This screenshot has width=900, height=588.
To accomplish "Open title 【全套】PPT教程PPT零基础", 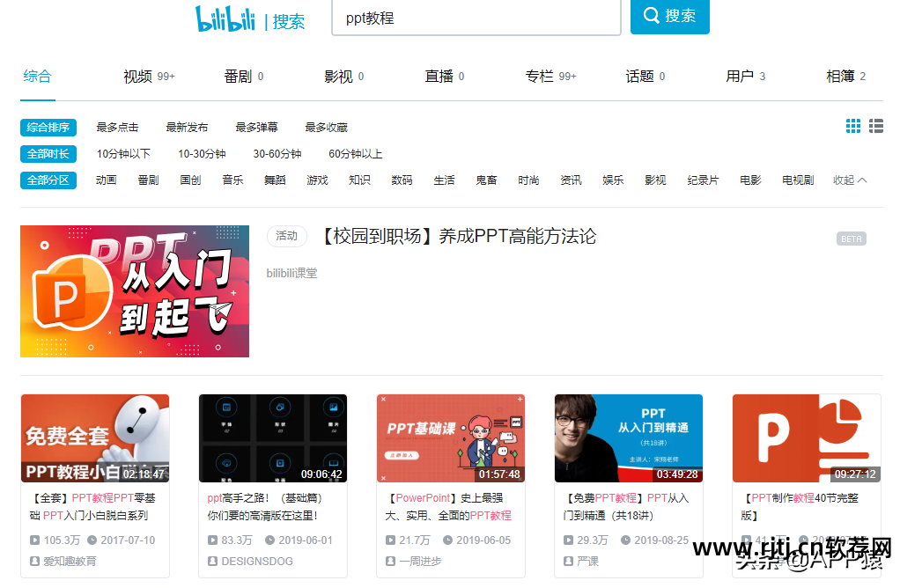I will pyautogui.click(x=92, y=506).
